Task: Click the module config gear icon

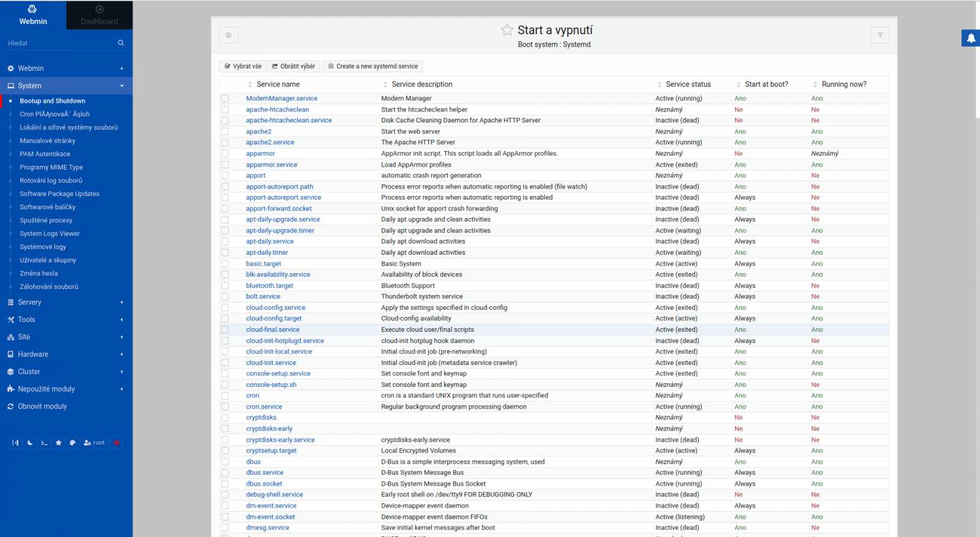Action: click(x=228, y=36)
